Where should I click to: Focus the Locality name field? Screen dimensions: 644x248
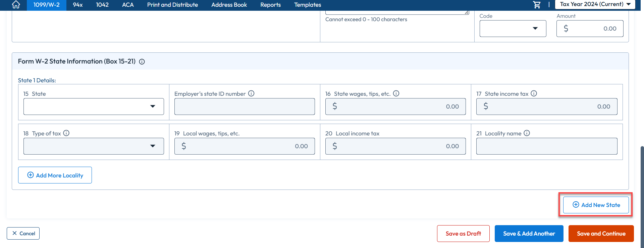point(547,146)
